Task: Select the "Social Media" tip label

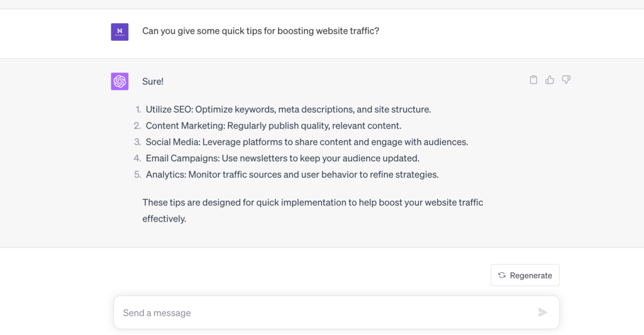Action: coord(172,142)
